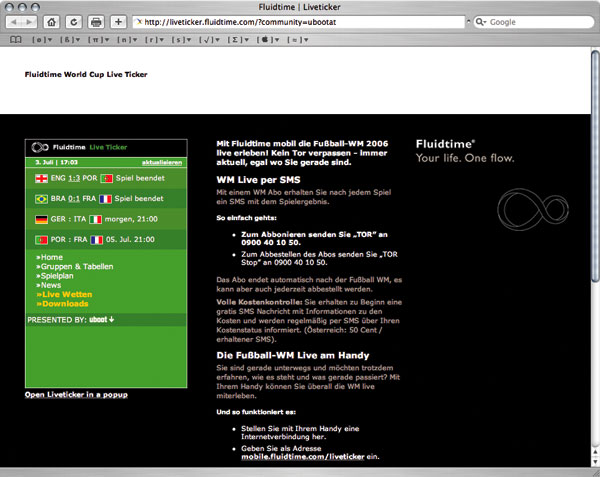Click the vertical scrollbar thumb
The width and height of the screenshot is (600, 477).
coord(595,166)
